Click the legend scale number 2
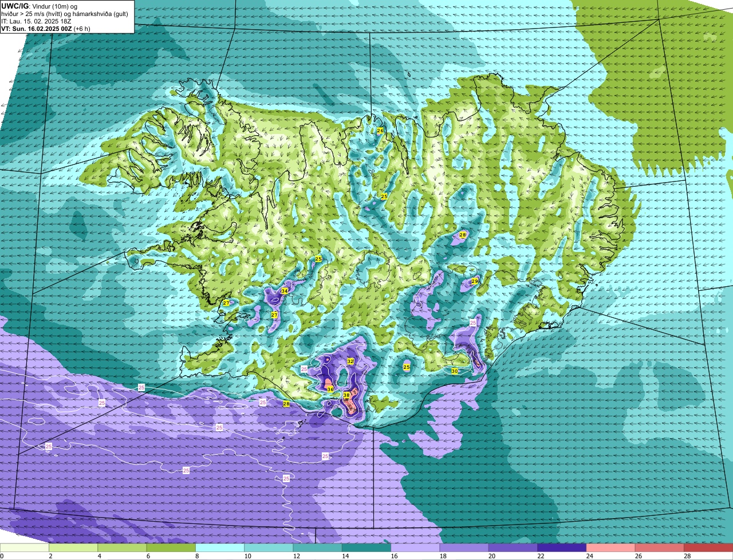Viewport: 733px width, 560px height. tap(50, 556)
